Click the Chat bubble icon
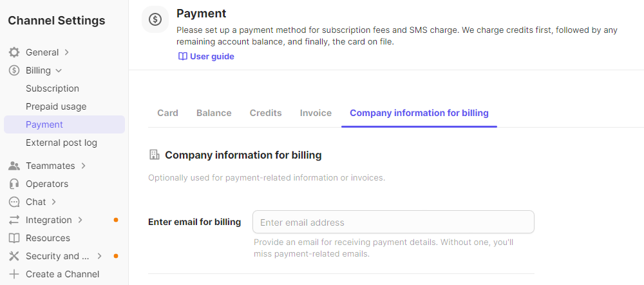 (x=14, y=202)
